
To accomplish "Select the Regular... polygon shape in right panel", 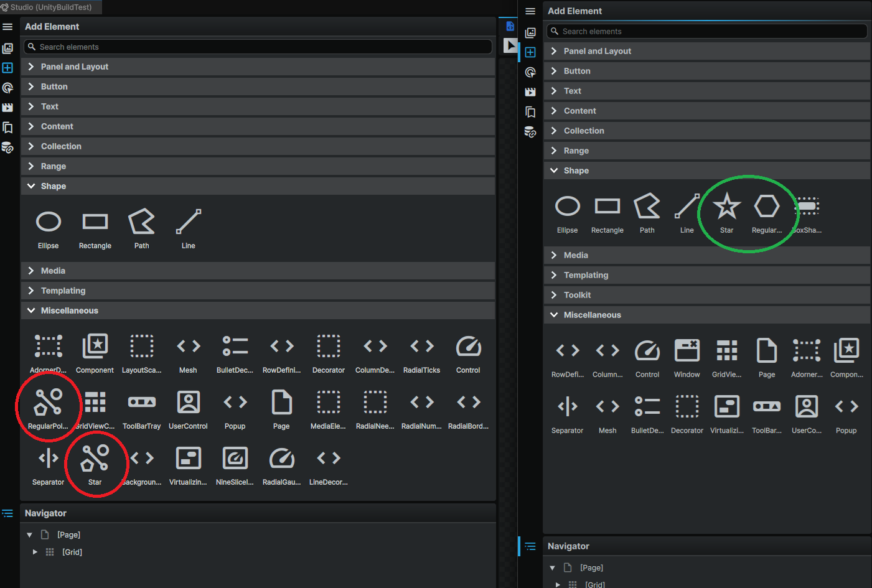I will click(x=767, y=213).
